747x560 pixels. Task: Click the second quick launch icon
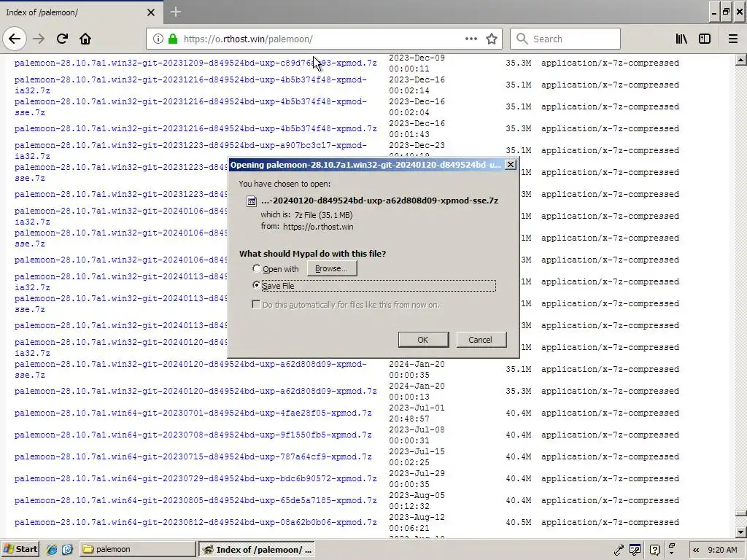pyautogui.click(x=67, y=550)
